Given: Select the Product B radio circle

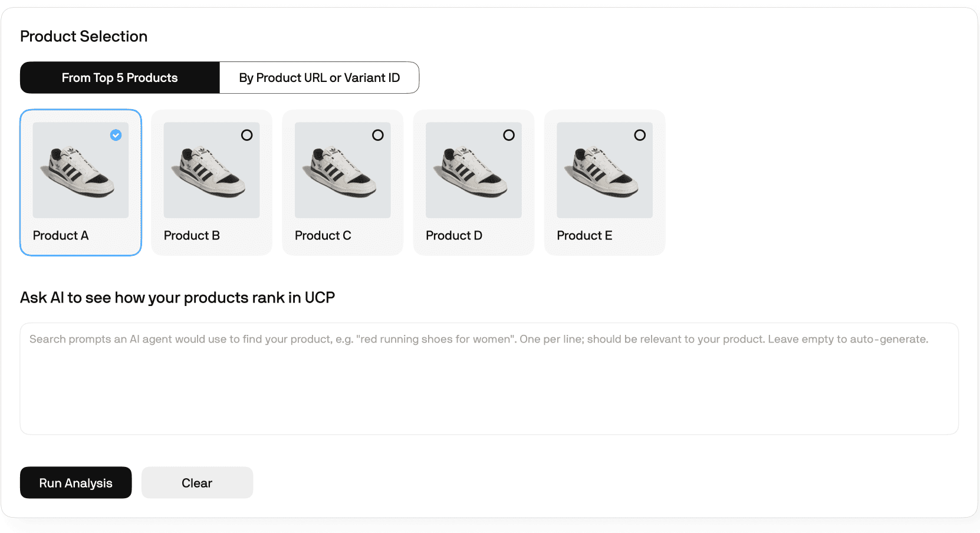Looking at the screenshot, I should point(247,135).
